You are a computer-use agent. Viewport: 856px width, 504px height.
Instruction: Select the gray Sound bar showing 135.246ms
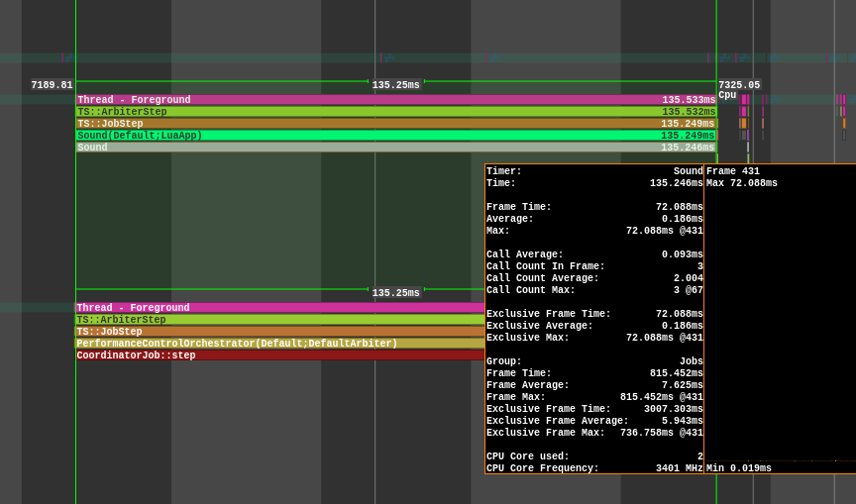tap(396, 148)
